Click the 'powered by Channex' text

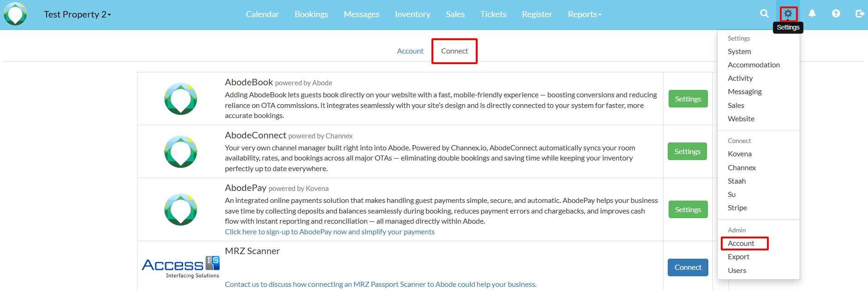(321, 136)
